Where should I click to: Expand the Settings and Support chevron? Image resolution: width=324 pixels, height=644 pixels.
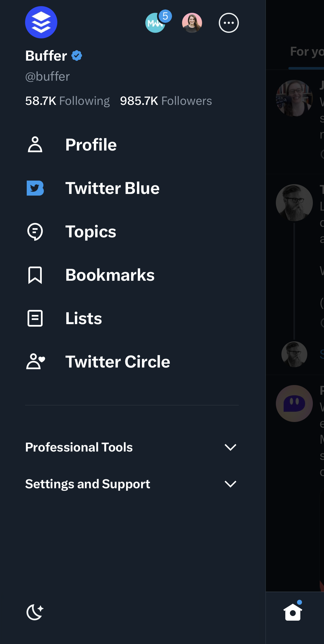230,484
